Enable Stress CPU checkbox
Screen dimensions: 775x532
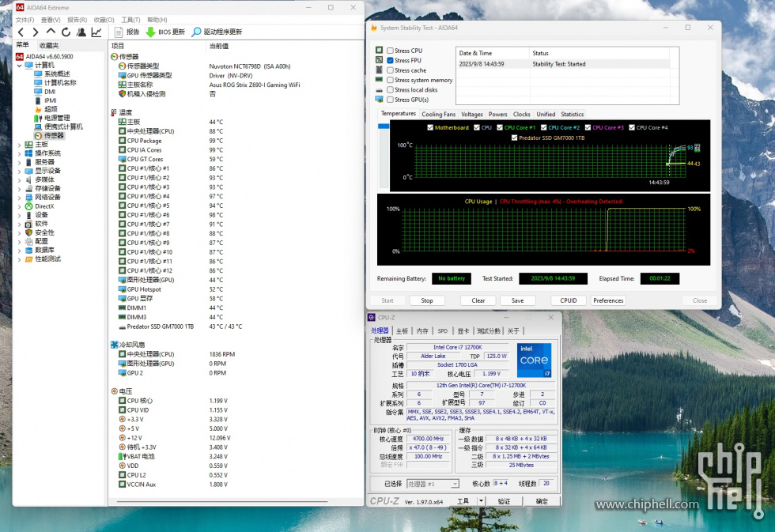pos(390,51)
